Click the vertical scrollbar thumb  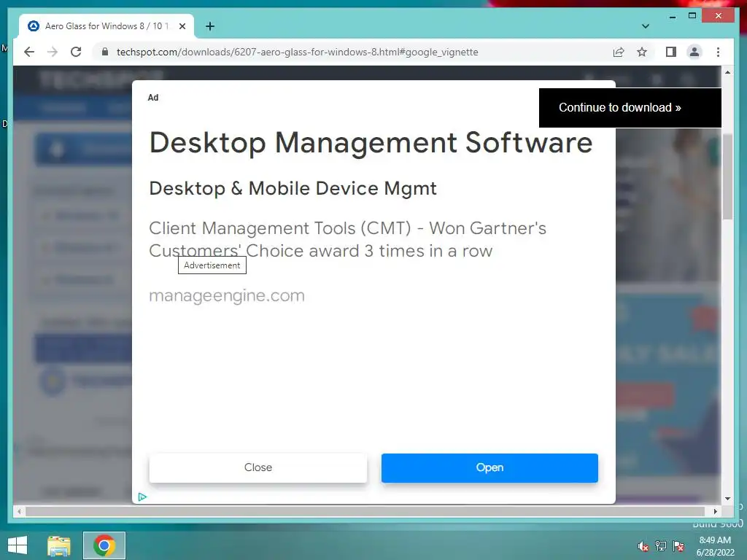(x=727, y=177)
